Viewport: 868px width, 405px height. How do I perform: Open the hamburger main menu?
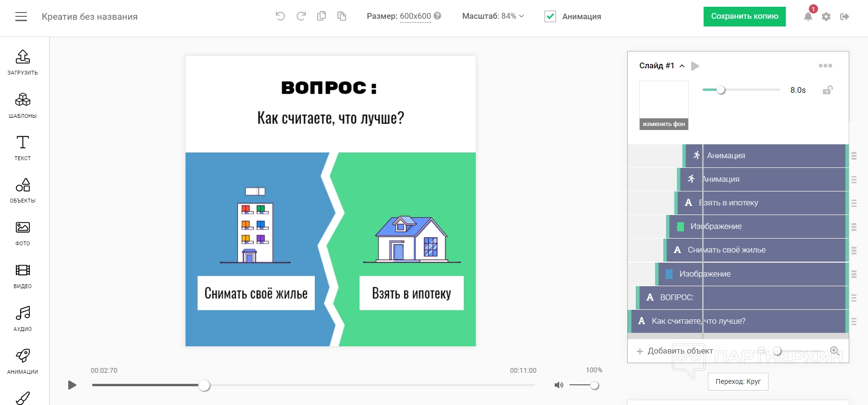[21, 17]
